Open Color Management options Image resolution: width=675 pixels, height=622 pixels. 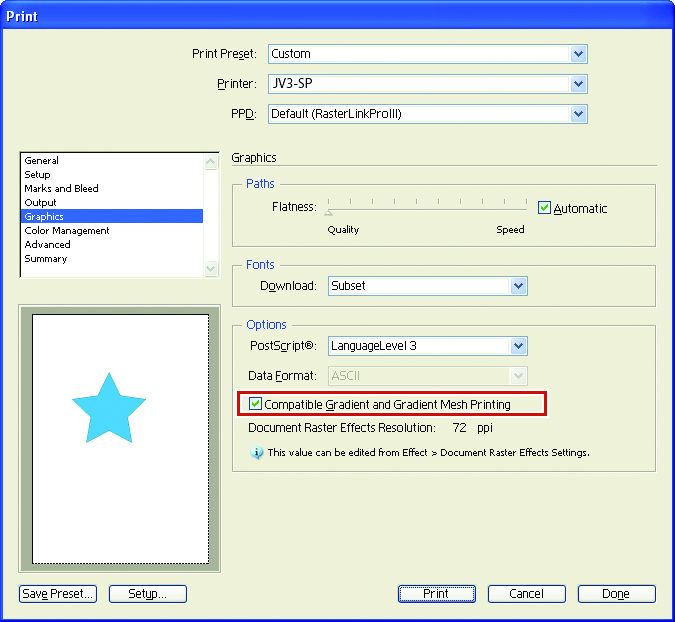(67, 230)
